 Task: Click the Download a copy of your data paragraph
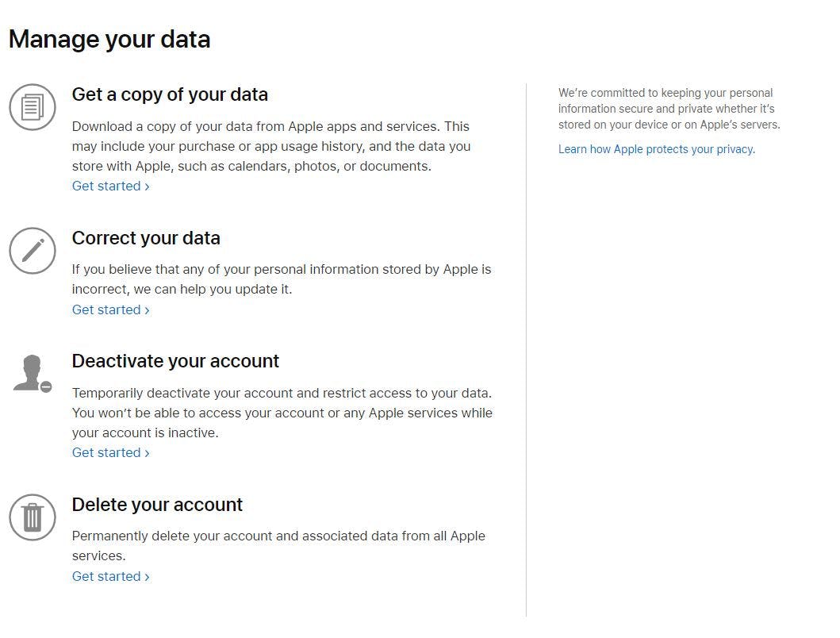271,146
